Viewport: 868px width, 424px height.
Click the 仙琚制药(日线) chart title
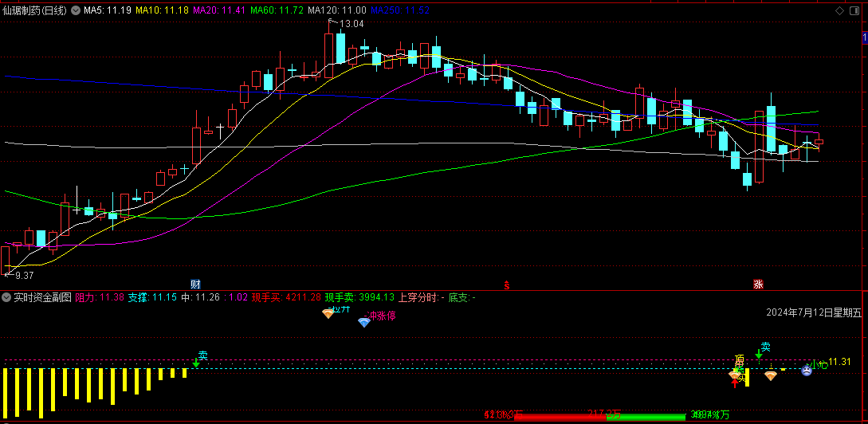tap(35, 10)
